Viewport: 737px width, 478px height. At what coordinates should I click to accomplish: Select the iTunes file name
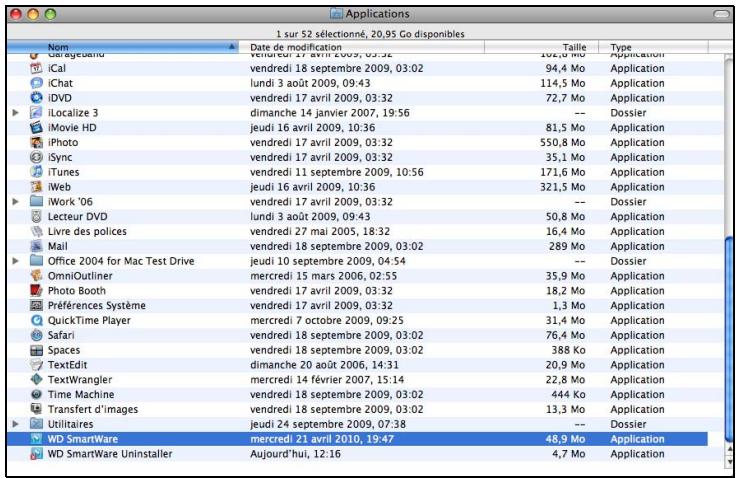(x=63, y=172)
